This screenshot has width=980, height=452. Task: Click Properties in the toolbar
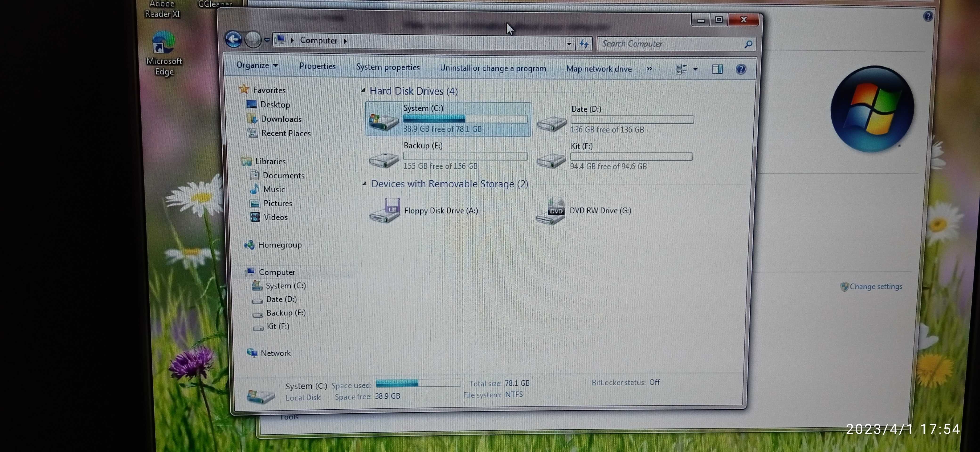[317, 66]
